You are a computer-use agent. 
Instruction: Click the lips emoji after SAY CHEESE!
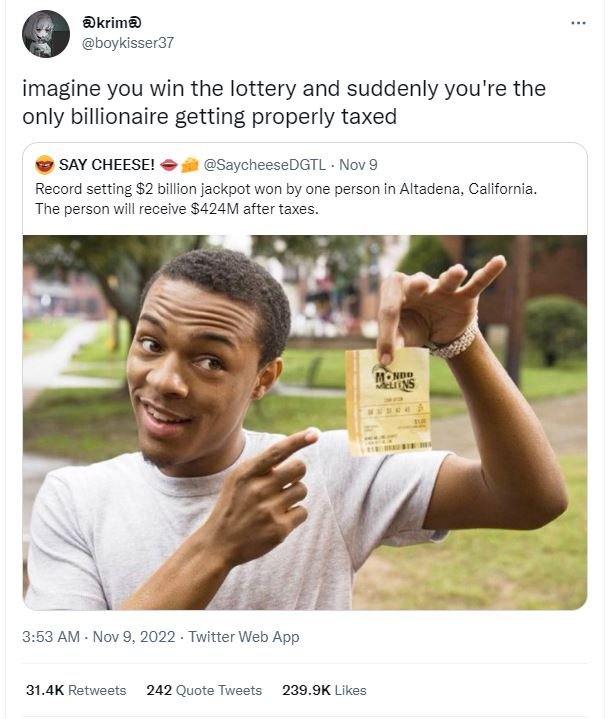(168, 165)
